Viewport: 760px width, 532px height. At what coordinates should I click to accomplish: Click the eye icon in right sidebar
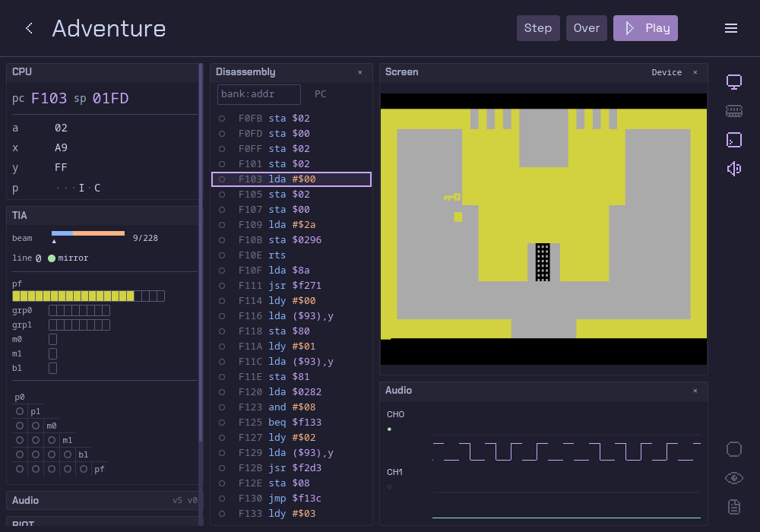[x=734, y=478]
